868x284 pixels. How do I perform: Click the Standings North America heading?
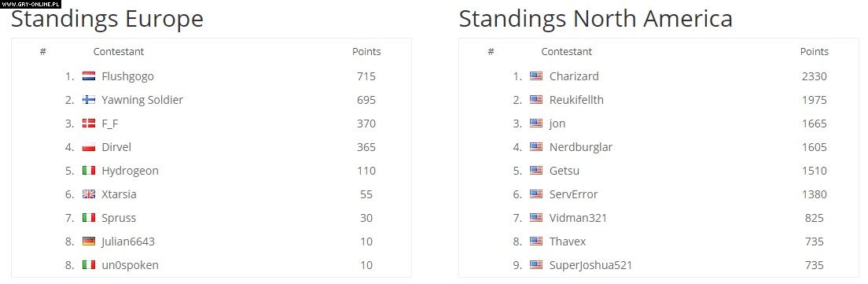coord(596,19)
